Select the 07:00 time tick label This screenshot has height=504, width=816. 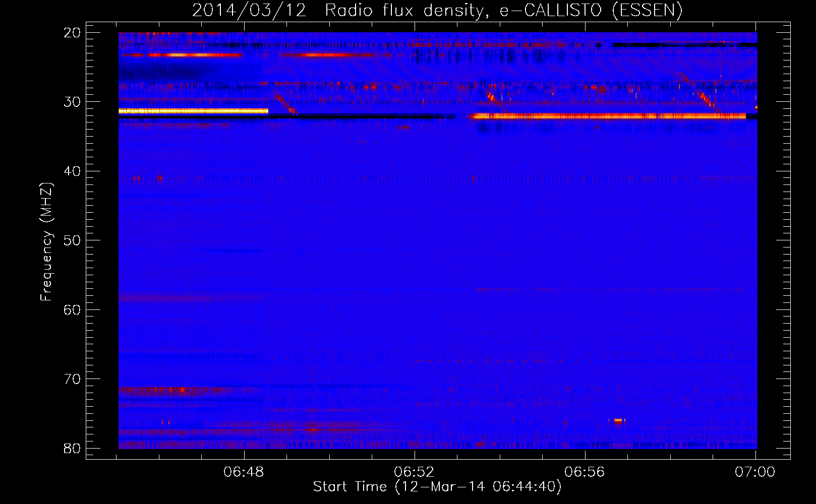(x=755, y=472)
